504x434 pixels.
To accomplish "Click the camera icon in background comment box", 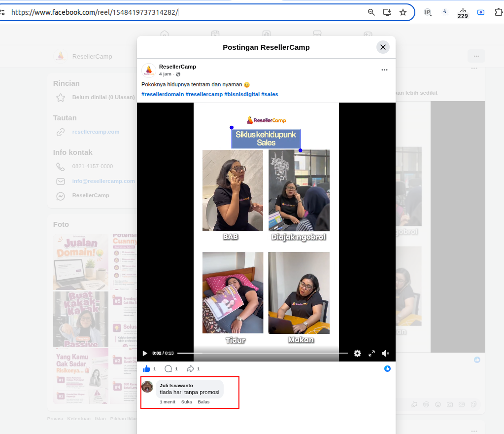I will pos(450,405).
